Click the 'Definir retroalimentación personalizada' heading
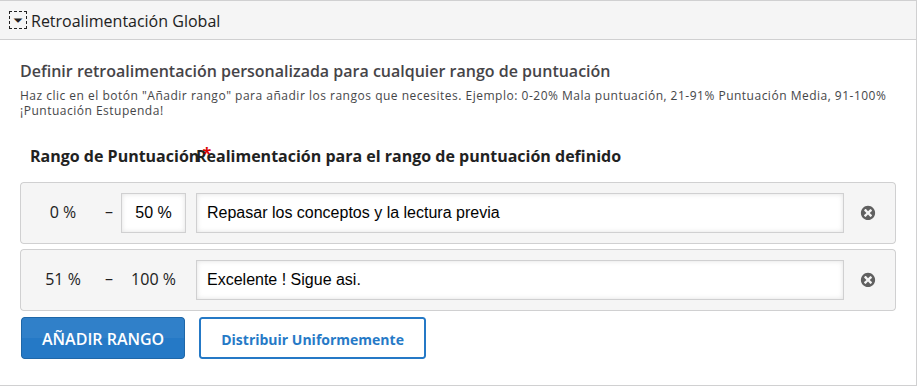917x387 pixels. click(315, 72)
